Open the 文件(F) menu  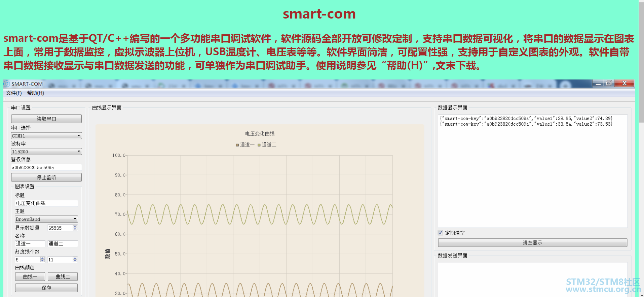click(14, 93)
